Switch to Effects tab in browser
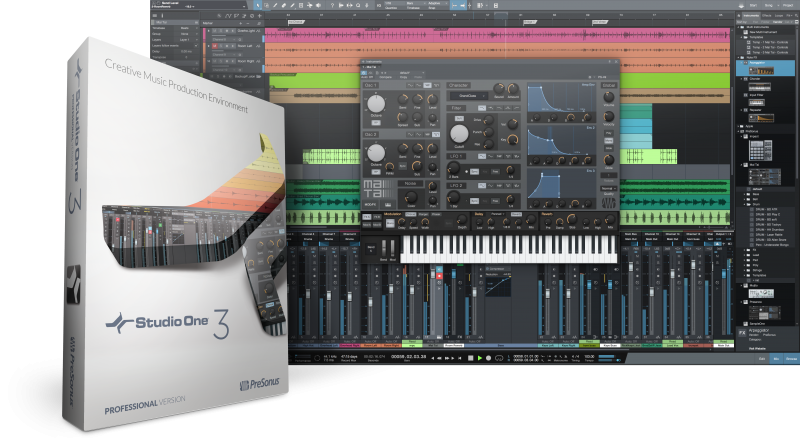Viewport: 800px width, 445px height. pyautogui.click(x=767, y=15)
